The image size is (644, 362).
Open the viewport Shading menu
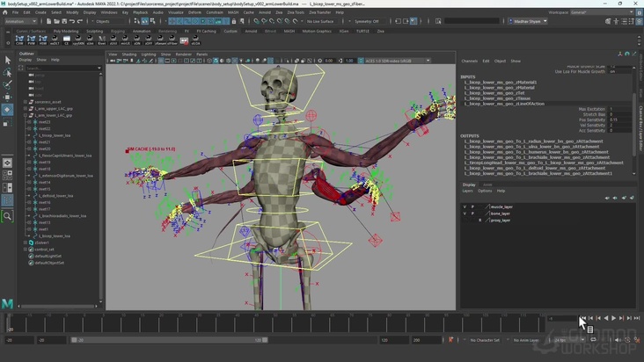(129, 54)
